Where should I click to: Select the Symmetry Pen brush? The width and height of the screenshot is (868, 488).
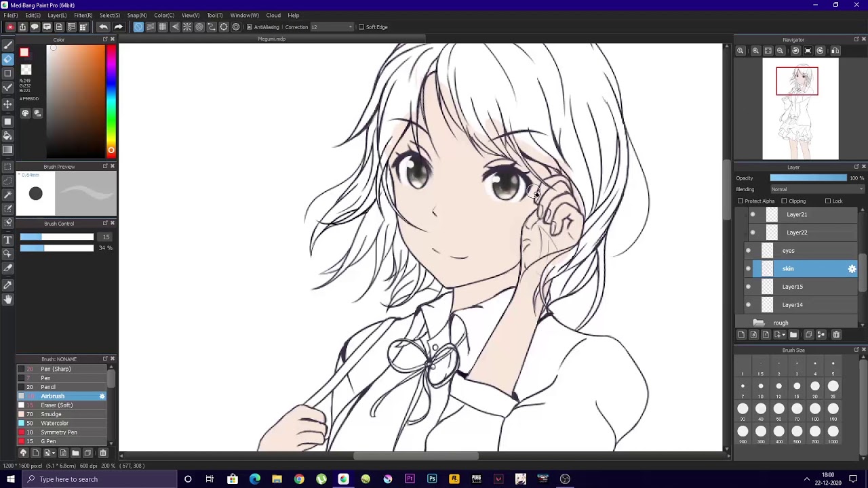point(62,432)
